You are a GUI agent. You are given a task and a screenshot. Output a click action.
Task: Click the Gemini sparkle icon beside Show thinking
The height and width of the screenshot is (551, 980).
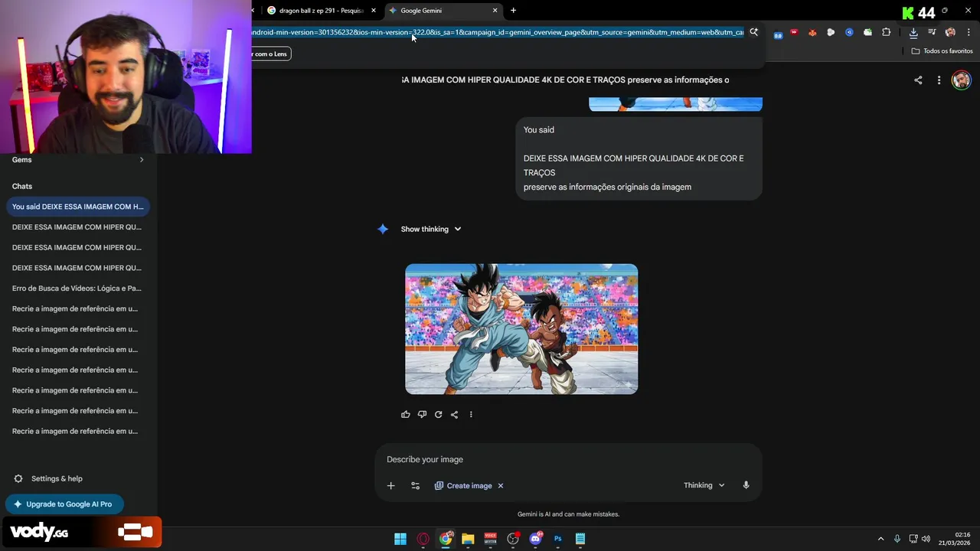383,229
